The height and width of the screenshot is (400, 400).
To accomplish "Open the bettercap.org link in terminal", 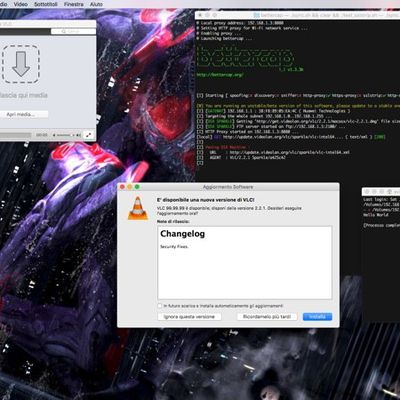I will (x=220, y=75).
